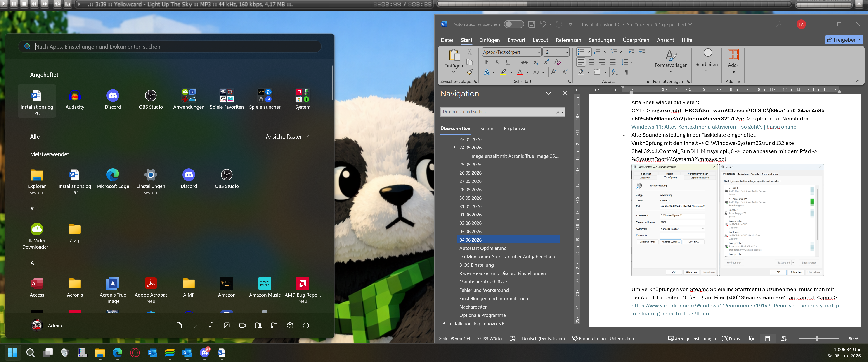Open Formatvorlagen gallery dropdown

[671, 61]
